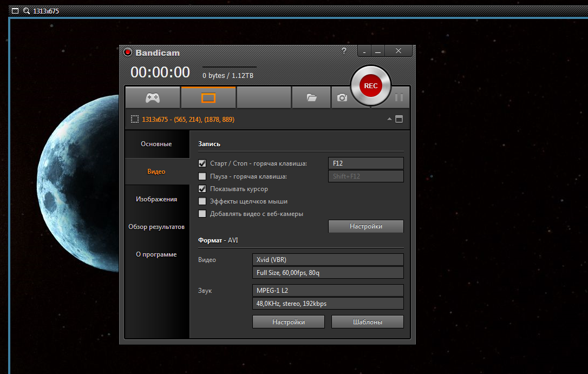Click the blank third mode tab

point(264,98)
